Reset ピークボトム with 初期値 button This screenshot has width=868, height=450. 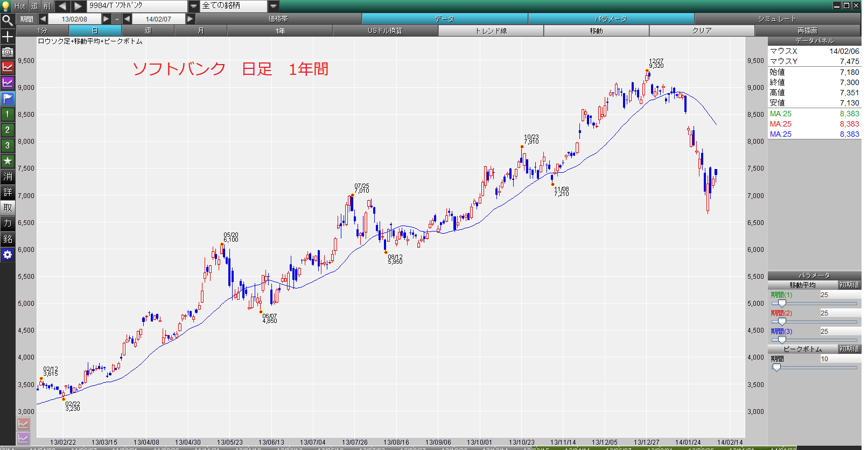[x=849, y=349]
